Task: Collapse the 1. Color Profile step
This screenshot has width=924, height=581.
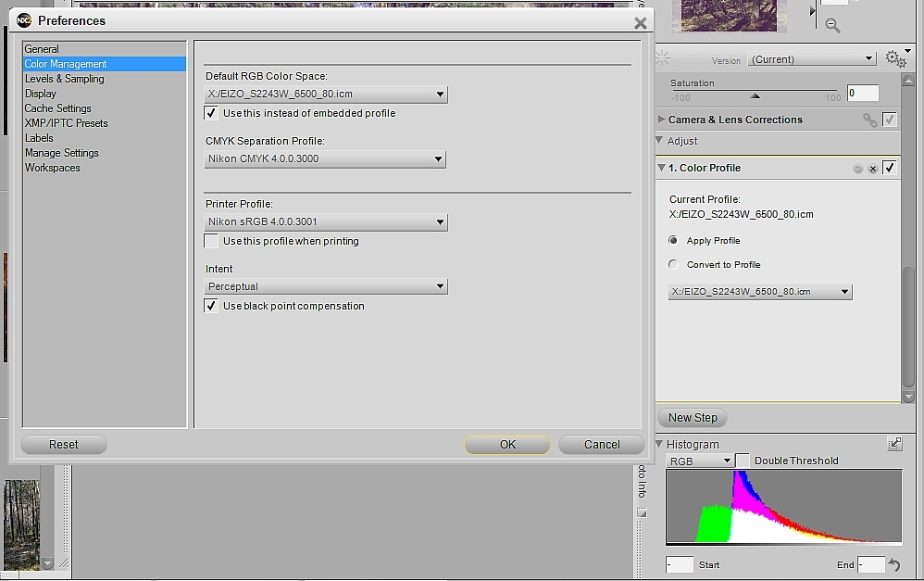Action: click(x=661, y=168)
